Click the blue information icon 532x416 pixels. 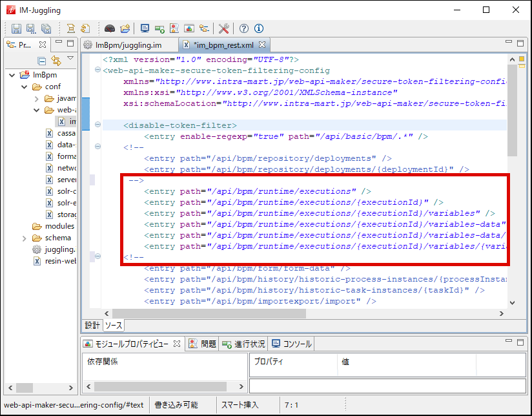click(x=259, y=28)
